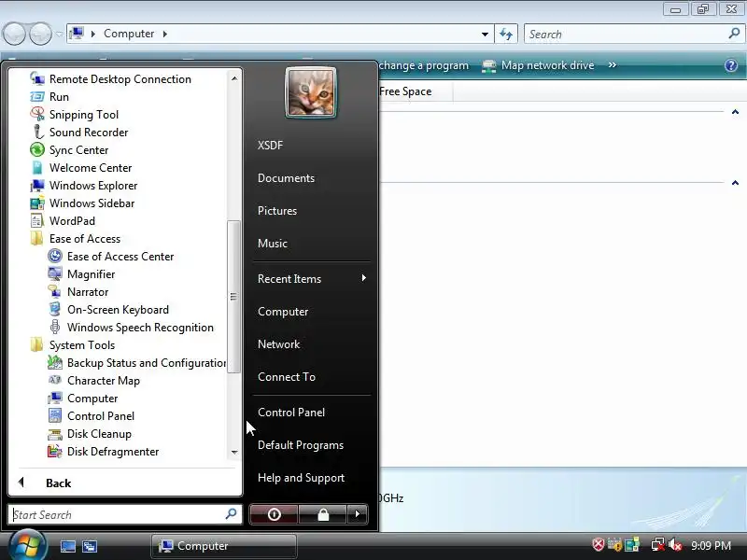747x560 pixels.
Task: Open Sync Center green icon
Action: 37,149
